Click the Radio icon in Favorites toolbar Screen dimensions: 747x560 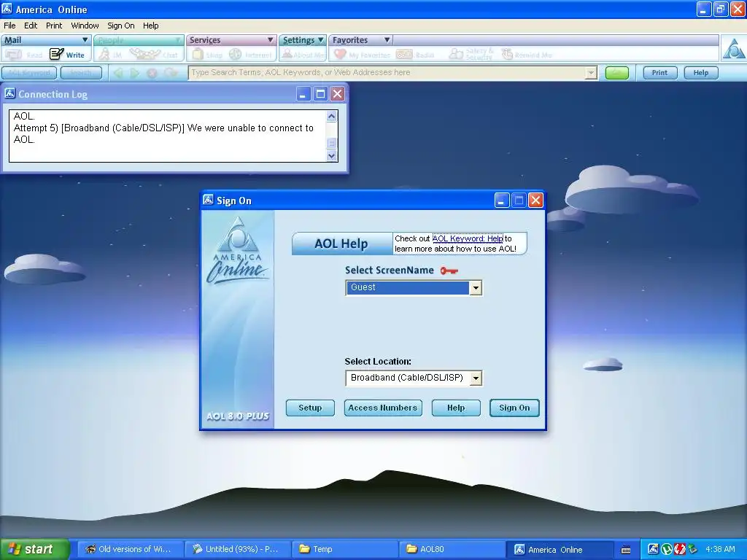pos(404,55)
